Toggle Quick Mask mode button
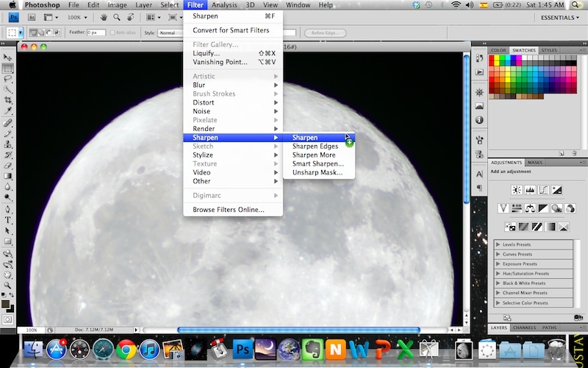Screen dimensions: 588x368 8,319
